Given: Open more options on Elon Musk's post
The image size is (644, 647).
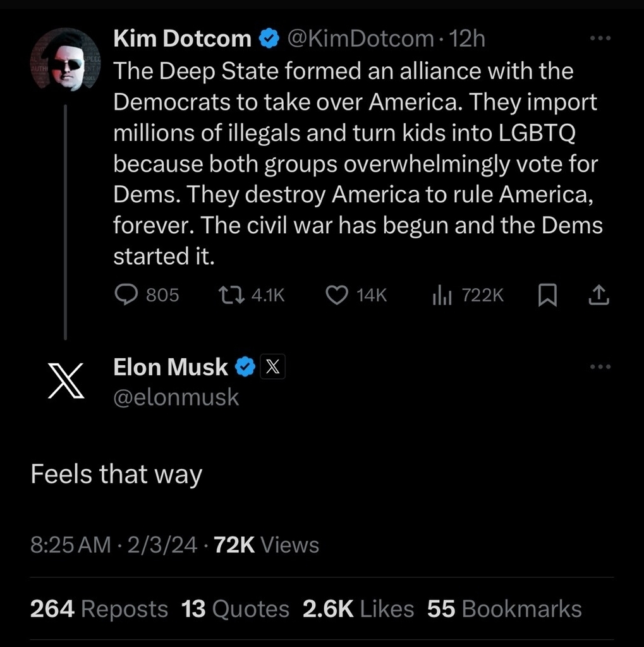Looking at the screenshot, I should click(599, 366).
